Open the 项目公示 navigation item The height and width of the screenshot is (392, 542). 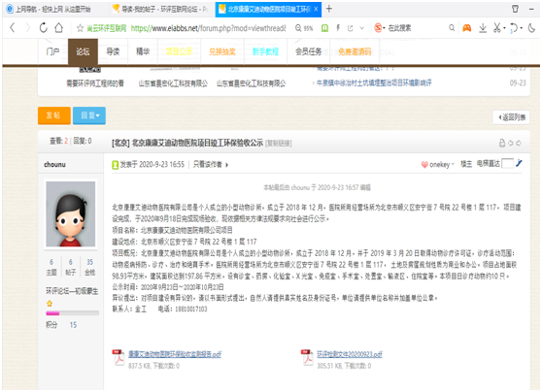tap(179, 51)
